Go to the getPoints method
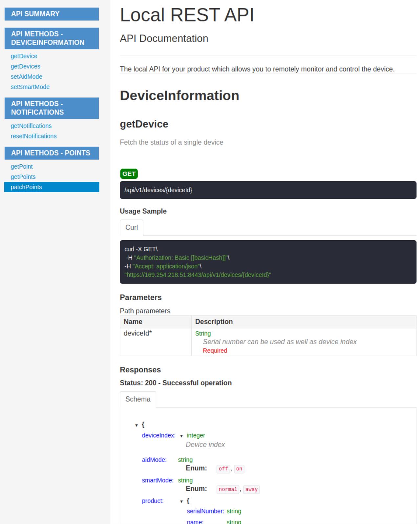 (x=23, y=177)
